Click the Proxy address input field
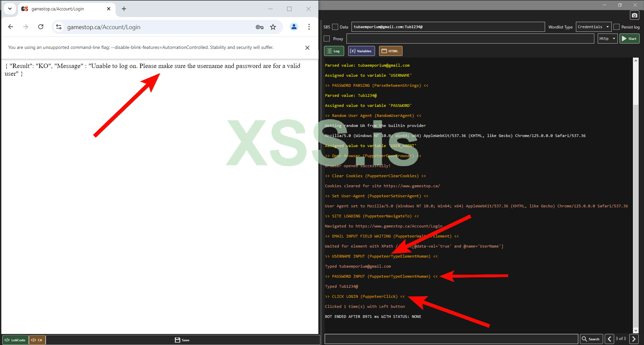This screenshot has width=644, height=345. coord(470,39)
